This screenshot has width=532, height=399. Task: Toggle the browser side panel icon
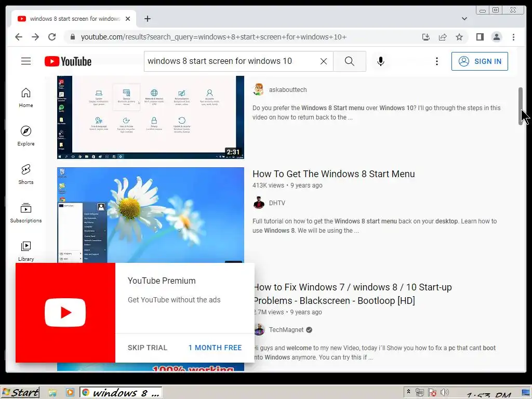point(480,37)
